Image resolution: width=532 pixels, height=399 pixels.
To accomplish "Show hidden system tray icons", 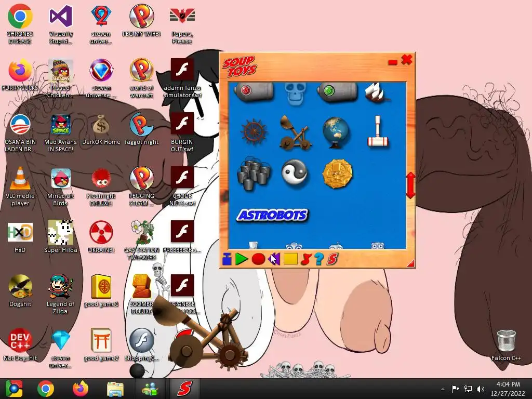I will (443, 389).
